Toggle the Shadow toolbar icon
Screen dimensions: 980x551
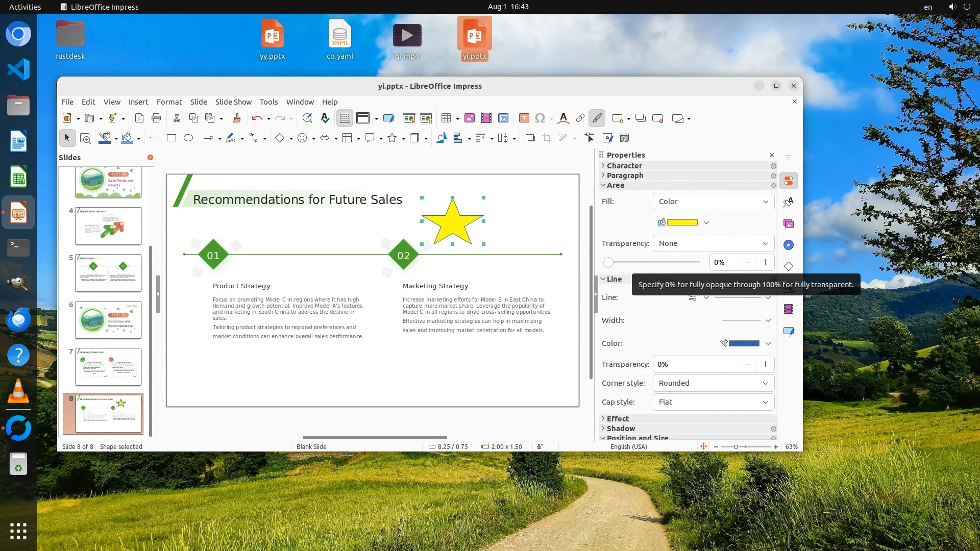tap(530, 138)
